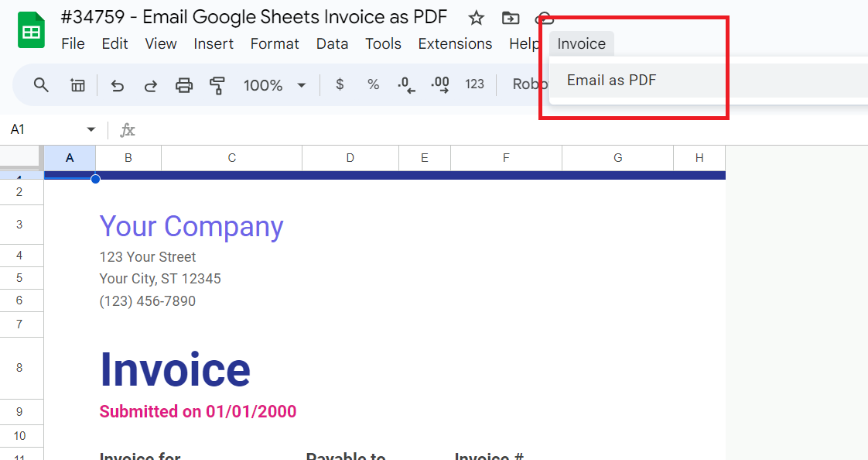
Task: Undo the last action
Action: point(117,85)
